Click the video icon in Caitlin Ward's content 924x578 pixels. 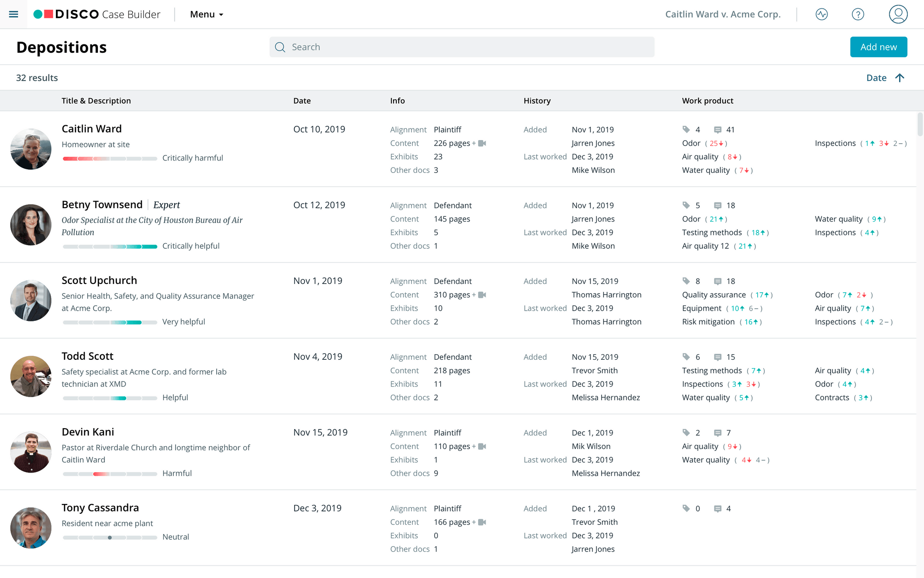coord(482,143)
